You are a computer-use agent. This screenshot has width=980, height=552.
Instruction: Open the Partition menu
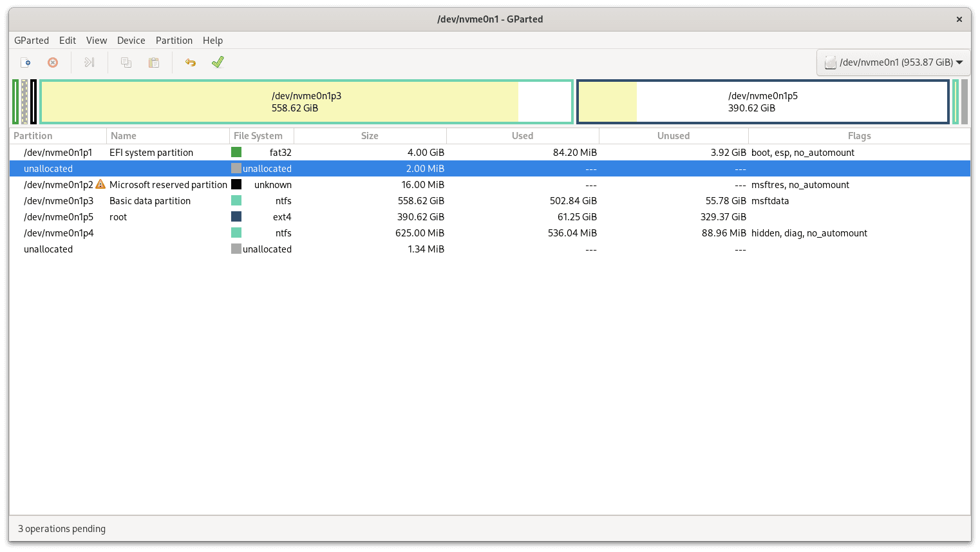pyautogui.click(x=174, y=40)
